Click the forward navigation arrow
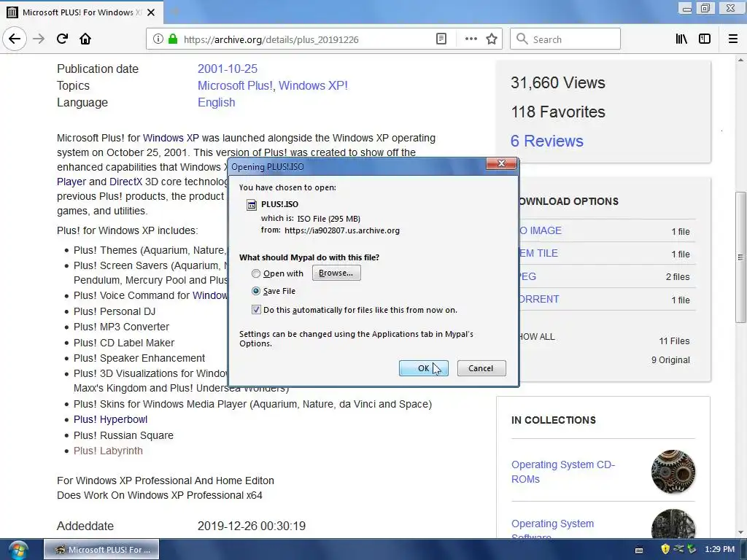 [39, 39]
